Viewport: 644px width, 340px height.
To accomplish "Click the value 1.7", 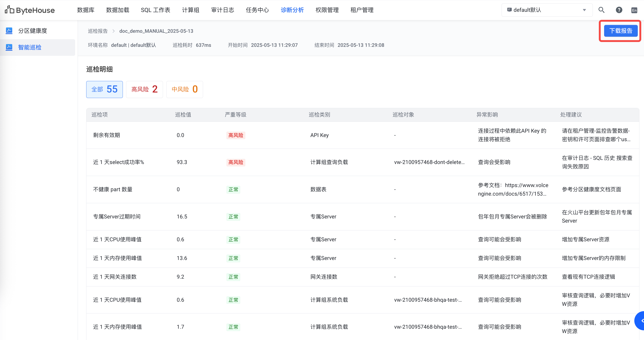I will (180, 327).
